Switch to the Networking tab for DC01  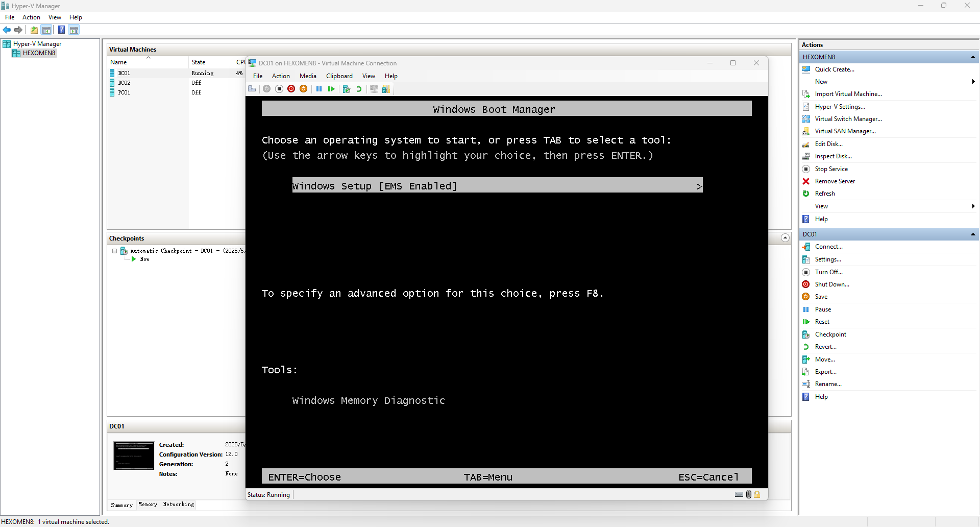click(179, 505)
